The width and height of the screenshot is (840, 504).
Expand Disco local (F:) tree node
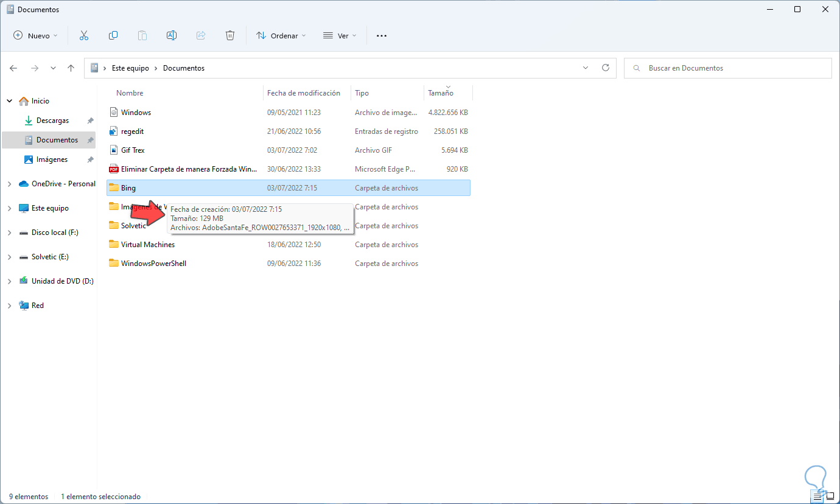coord(10,233)
